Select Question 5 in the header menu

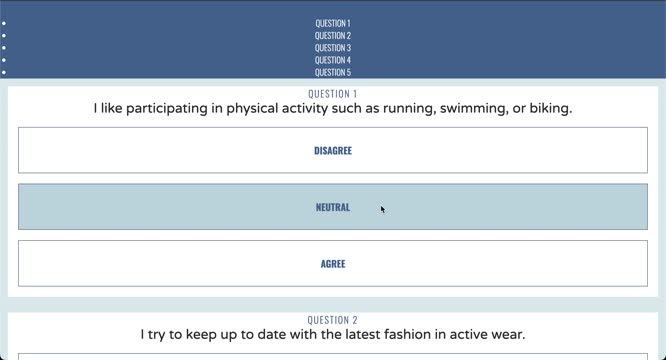[x=333, y=73]
